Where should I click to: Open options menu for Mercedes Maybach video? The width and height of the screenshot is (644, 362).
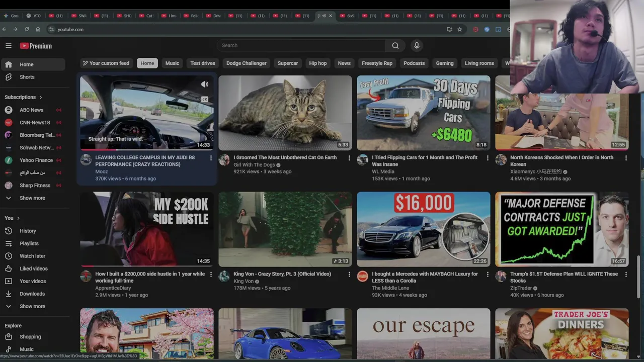tap(488, 275)
